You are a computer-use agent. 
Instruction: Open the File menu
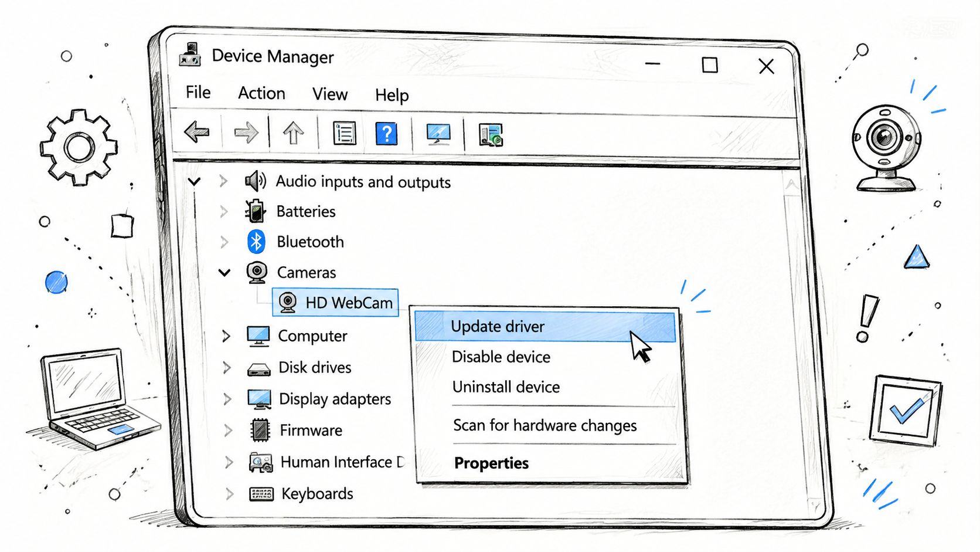tap(198, 92)
